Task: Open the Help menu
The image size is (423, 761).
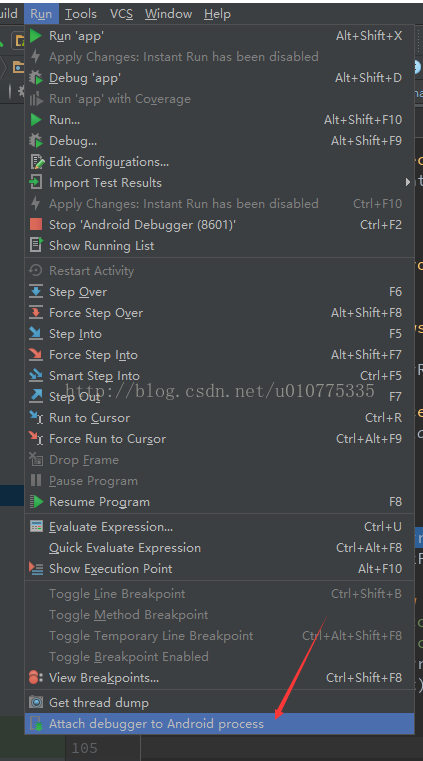Action: (217, 14)
